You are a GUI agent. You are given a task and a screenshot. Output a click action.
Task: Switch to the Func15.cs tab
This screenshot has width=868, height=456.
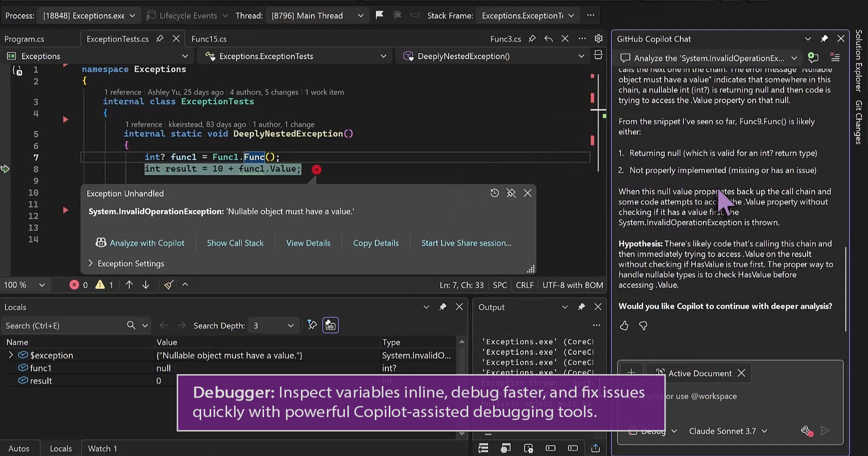click(x=210, y=38)
